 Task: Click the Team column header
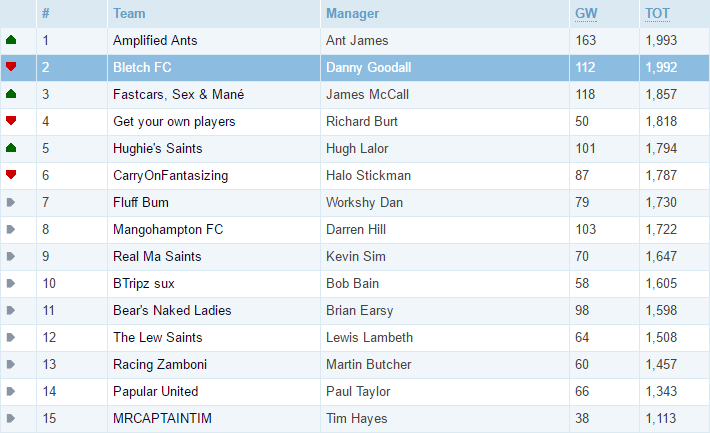tap(129, 14)
